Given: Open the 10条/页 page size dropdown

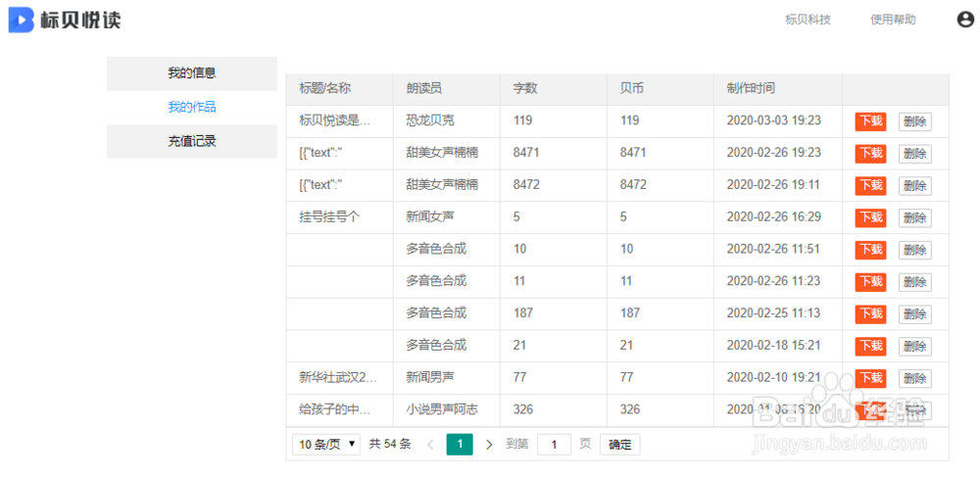Looking at the screenshot, I should [326, 445].
